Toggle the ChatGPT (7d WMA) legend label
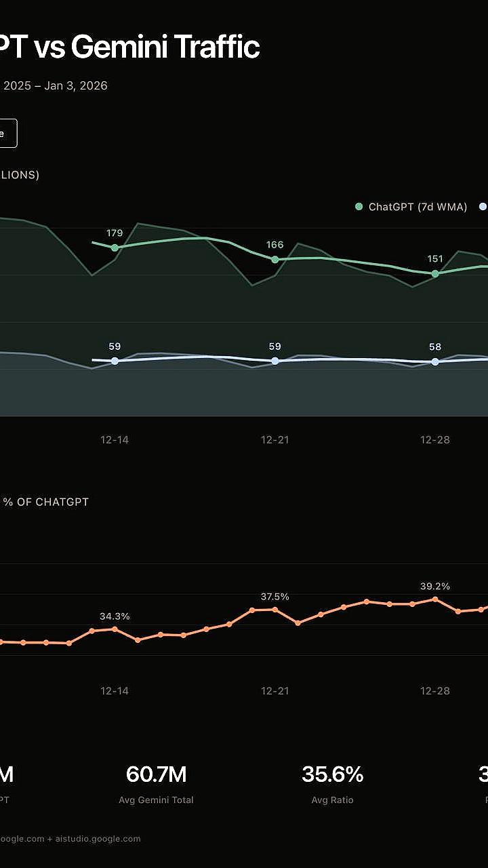This screenshot has height=868, width=488. 418,207
